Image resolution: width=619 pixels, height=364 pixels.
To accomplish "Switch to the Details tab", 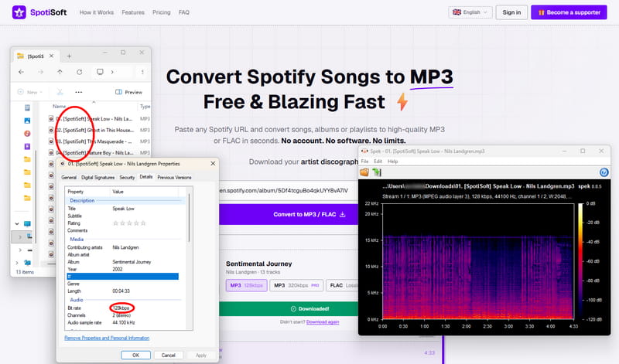I will [x=145, y=177].
